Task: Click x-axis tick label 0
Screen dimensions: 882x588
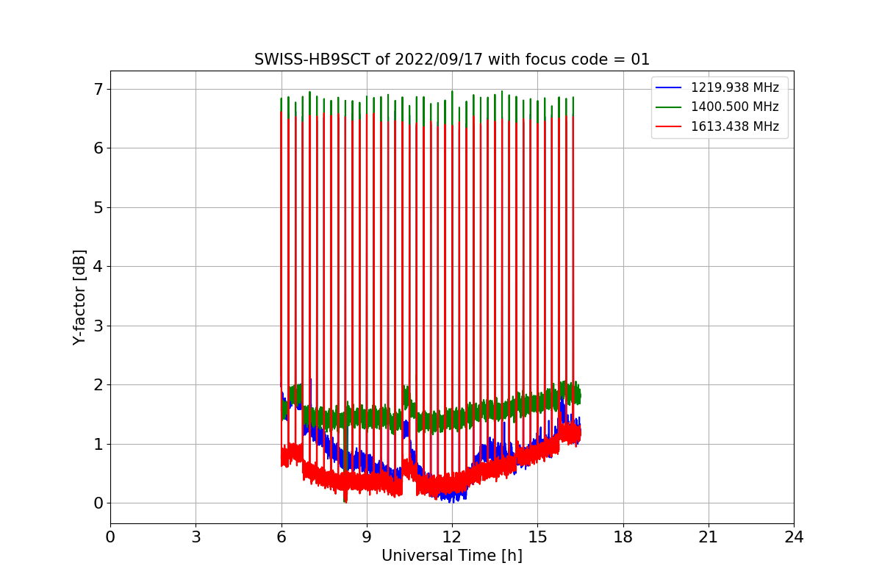Action: (110, 537)
